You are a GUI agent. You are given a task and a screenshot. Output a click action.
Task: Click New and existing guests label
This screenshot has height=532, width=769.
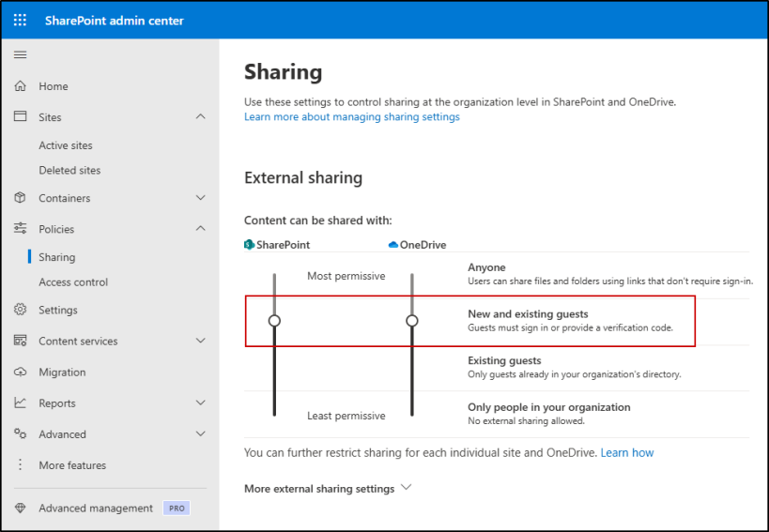tap(528, 314)
